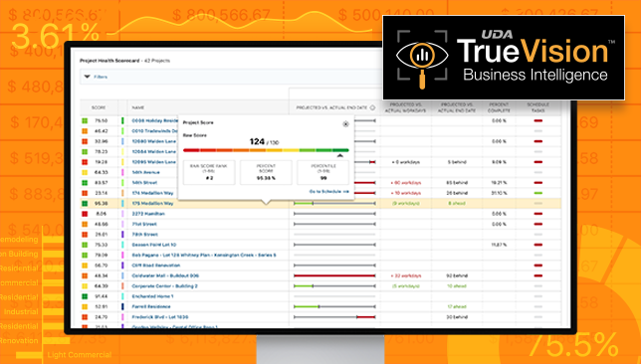This screenshot has width=641, height=364.
Task: Open Frederick Blvd - Lot 1036
Action: [160, 317]
